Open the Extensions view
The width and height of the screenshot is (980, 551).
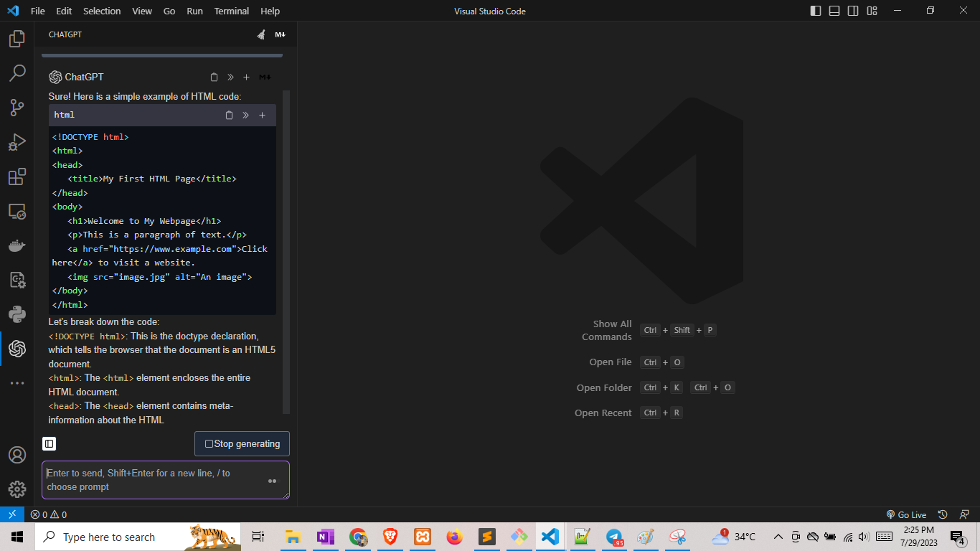[17, 176]
